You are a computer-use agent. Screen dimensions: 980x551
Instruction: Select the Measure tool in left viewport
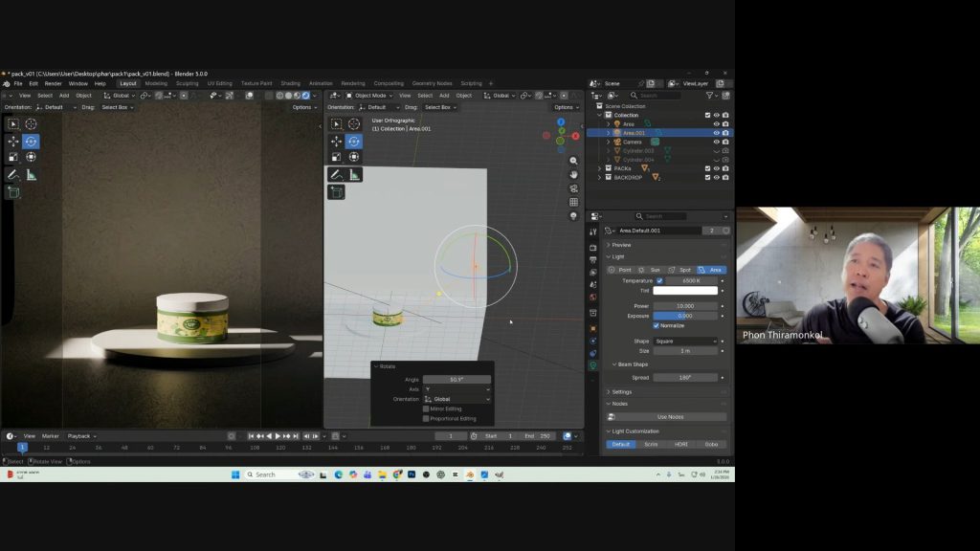32,175
